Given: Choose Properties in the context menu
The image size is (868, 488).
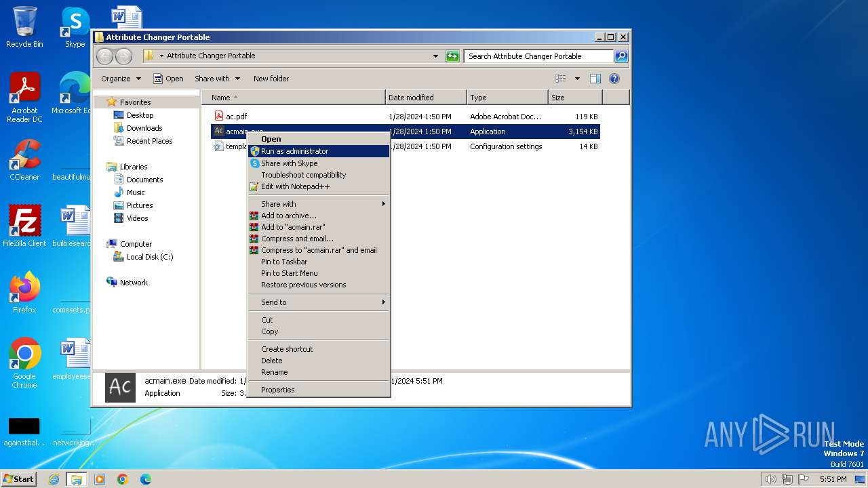Looking at the screenshot, I should click(x=319, y=390).
